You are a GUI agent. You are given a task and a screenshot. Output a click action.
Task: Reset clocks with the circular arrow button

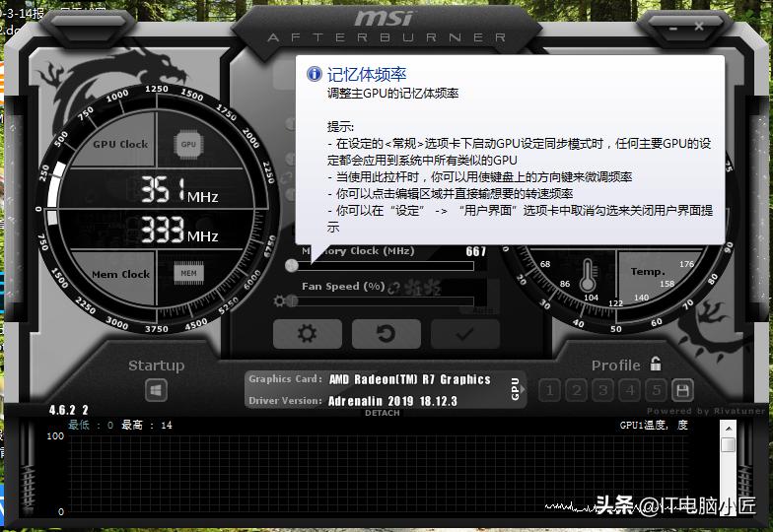click(x=386, y=333)
